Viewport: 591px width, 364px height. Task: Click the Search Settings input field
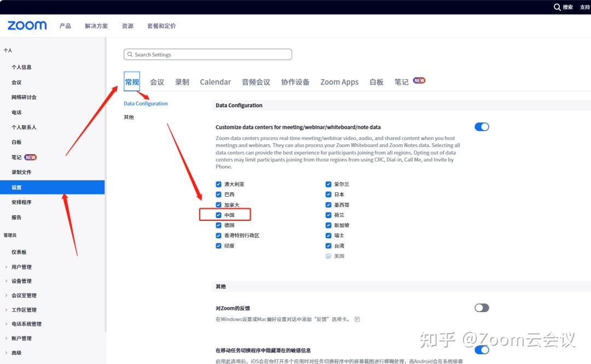pos(207,54)
